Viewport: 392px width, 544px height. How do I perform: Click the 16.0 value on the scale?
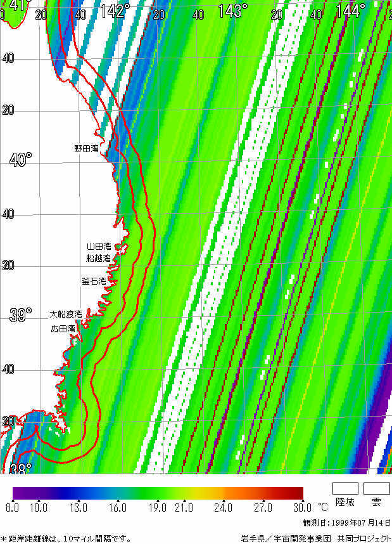tap(118, 508)
